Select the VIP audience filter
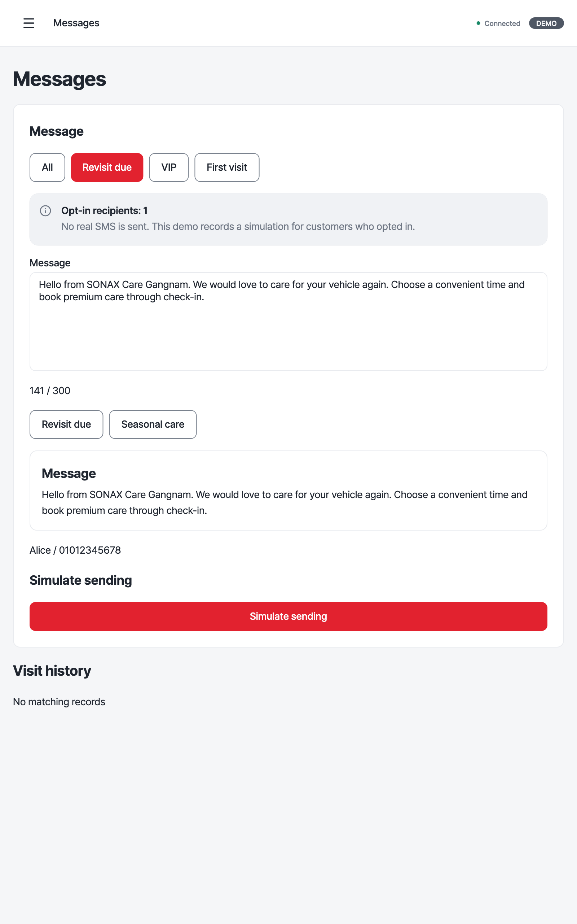 click(x=169, y=167)
